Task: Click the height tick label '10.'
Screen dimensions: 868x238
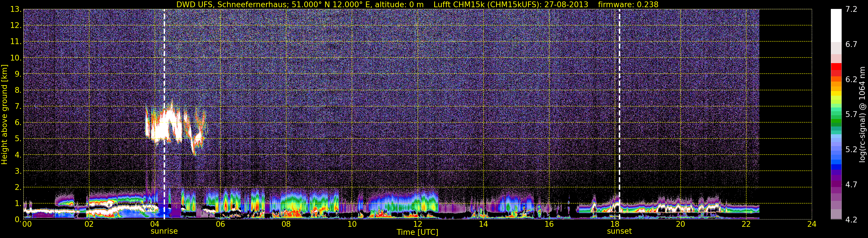Action: pyautogui.click(x=16, y=58)
